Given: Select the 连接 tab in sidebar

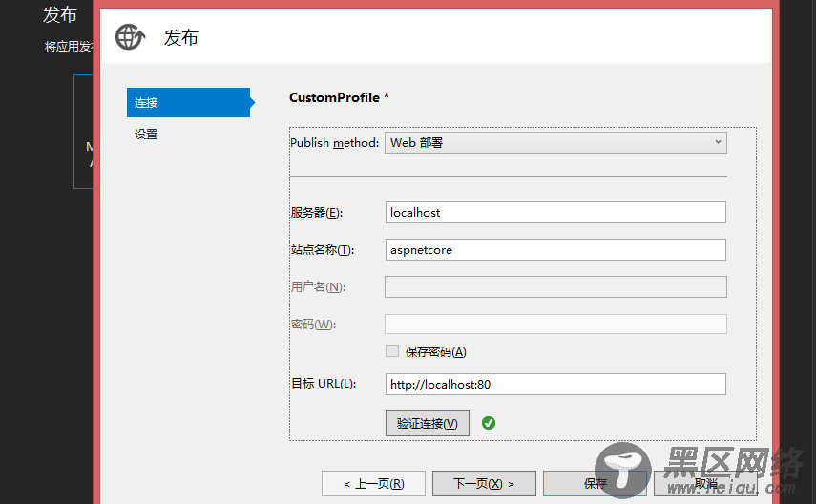Looking at the screenshot, I should click(188, 102).
